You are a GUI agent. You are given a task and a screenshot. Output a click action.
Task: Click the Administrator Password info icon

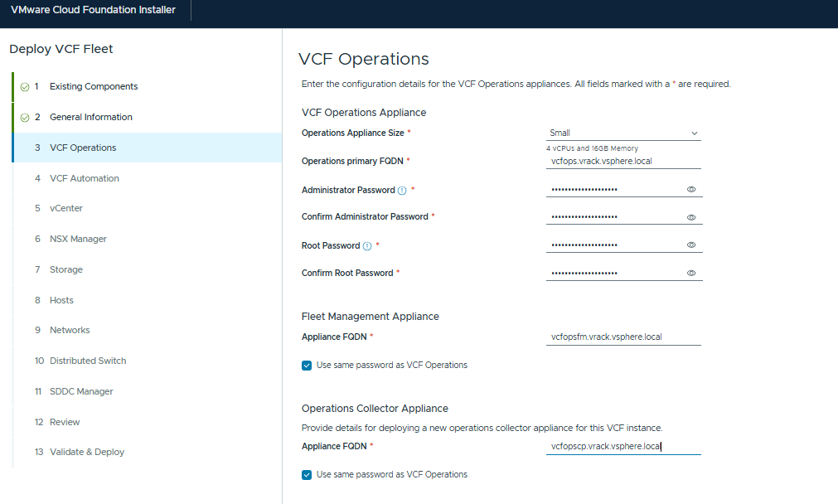(x=402, y=191)
